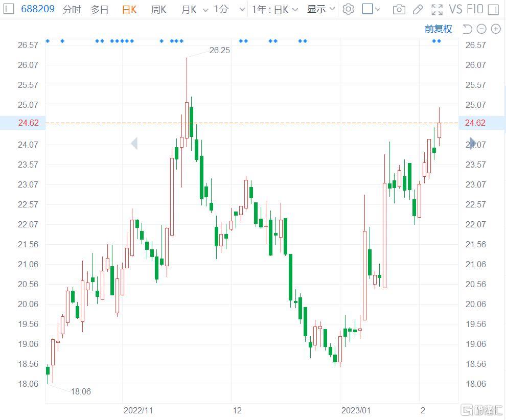Open chart settings gear icon
The width and height of the screenshot is (506, 420).
[348, 9]
